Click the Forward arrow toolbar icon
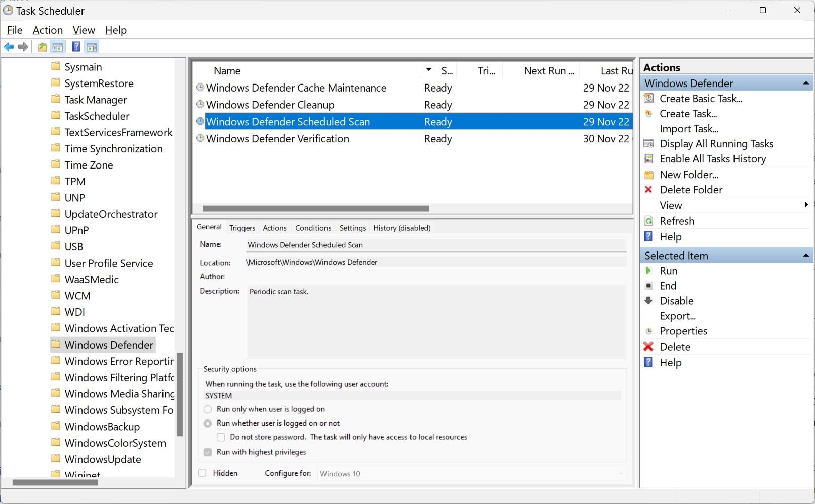 (23, 47)
